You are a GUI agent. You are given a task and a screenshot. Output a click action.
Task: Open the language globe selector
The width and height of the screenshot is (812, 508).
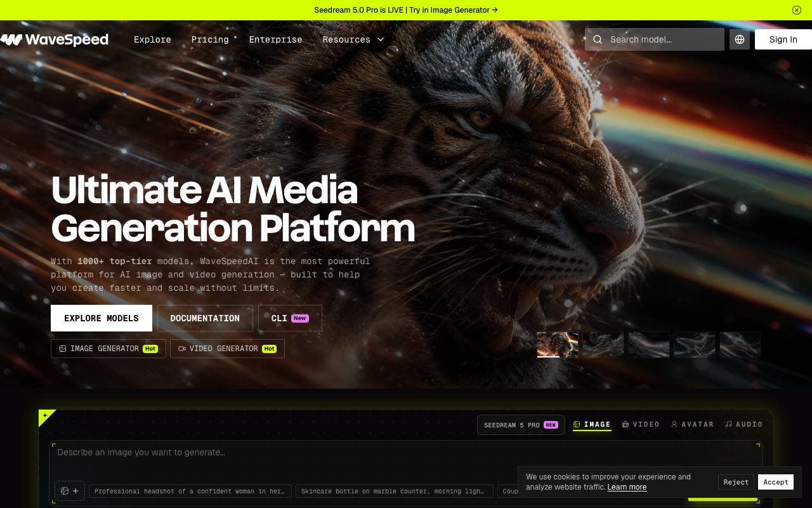click(740, 39)
